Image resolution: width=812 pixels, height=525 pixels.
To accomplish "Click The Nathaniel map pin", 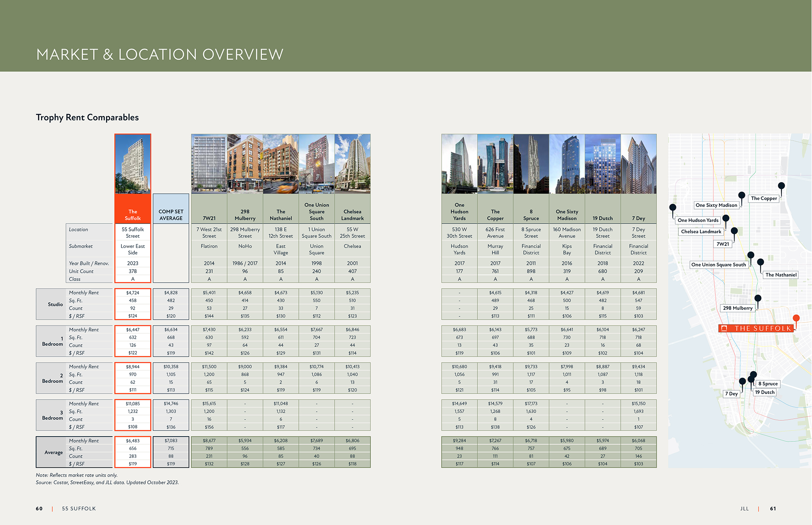I will [760, 261].
